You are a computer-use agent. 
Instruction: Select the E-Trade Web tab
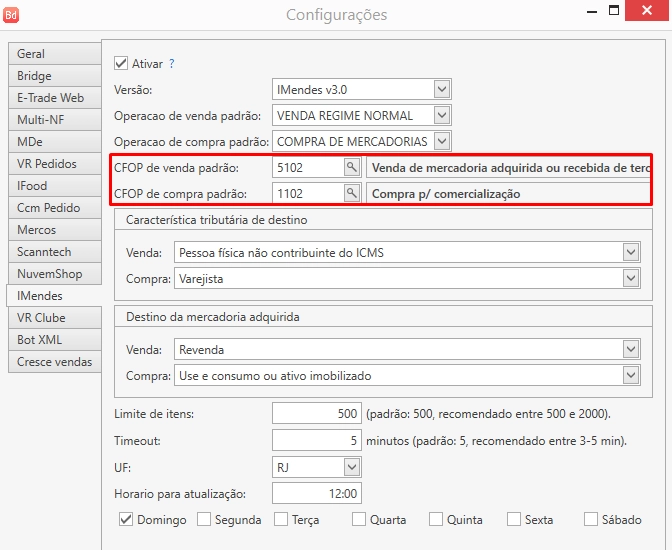point(54,98)
